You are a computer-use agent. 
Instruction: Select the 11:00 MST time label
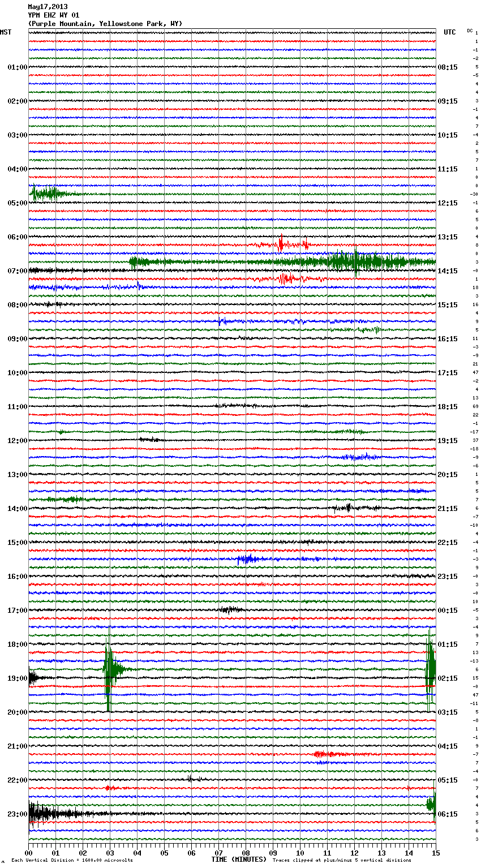(18, 407)
